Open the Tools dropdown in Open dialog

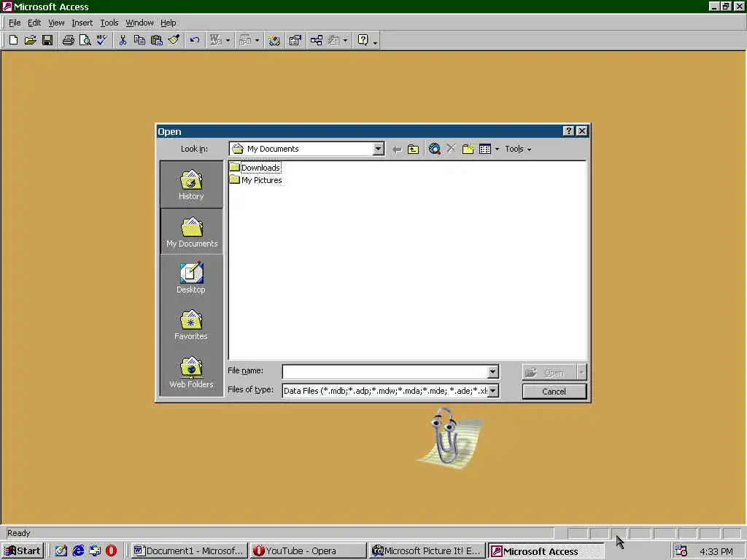pos(518,149)
